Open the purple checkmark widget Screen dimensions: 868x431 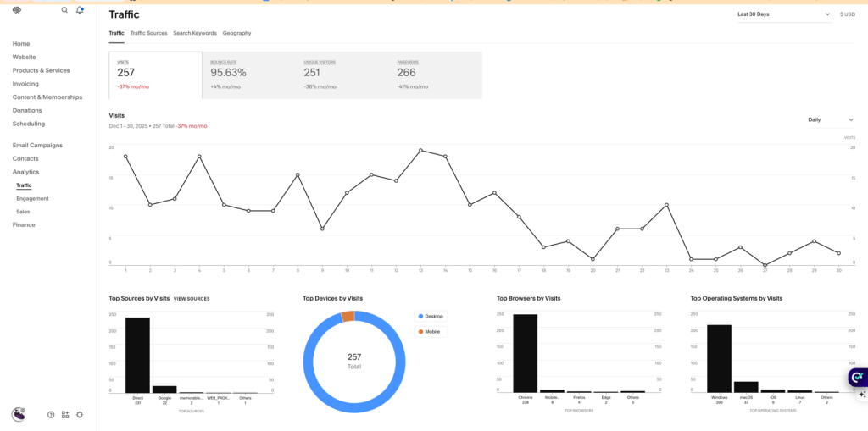click(857, 378)
